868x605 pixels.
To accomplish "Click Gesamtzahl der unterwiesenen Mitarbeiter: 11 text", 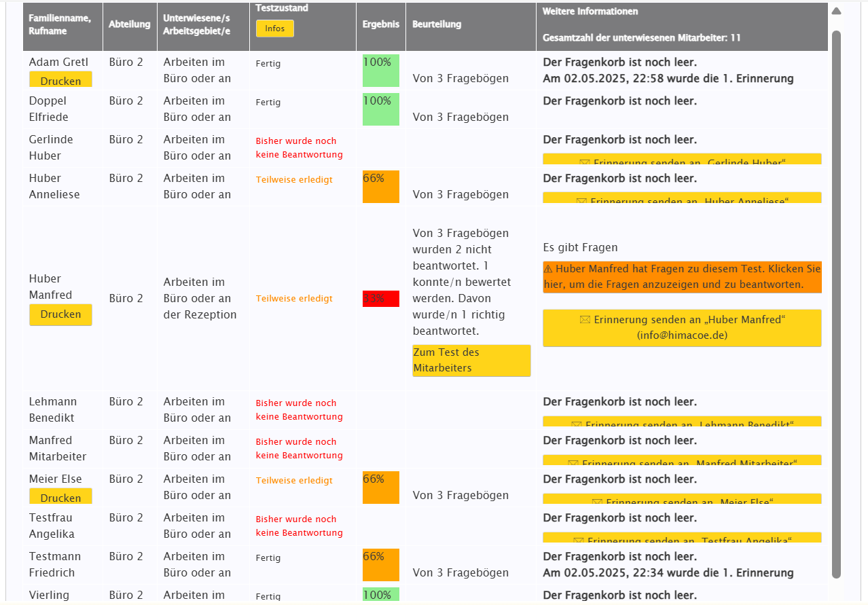I will click(642, 38).
